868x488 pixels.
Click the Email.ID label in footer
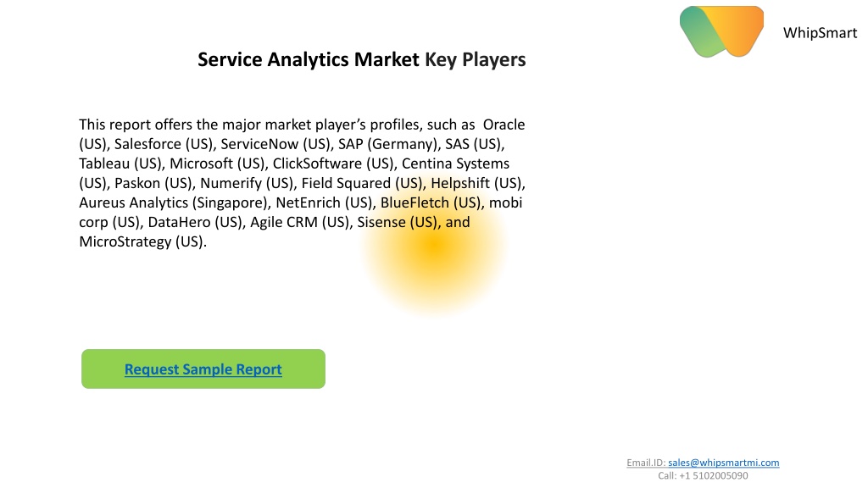coord(645,463)
